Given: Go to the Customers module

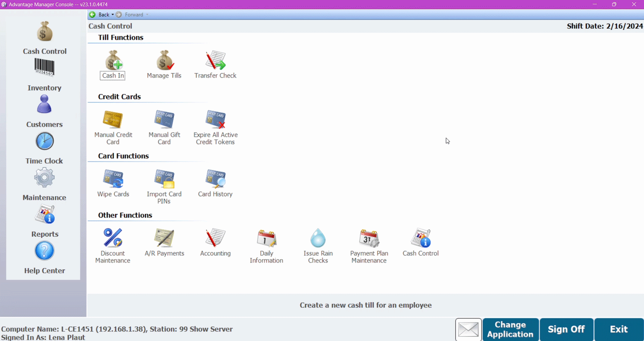Looking at the screenshot, I should (44, 111).
